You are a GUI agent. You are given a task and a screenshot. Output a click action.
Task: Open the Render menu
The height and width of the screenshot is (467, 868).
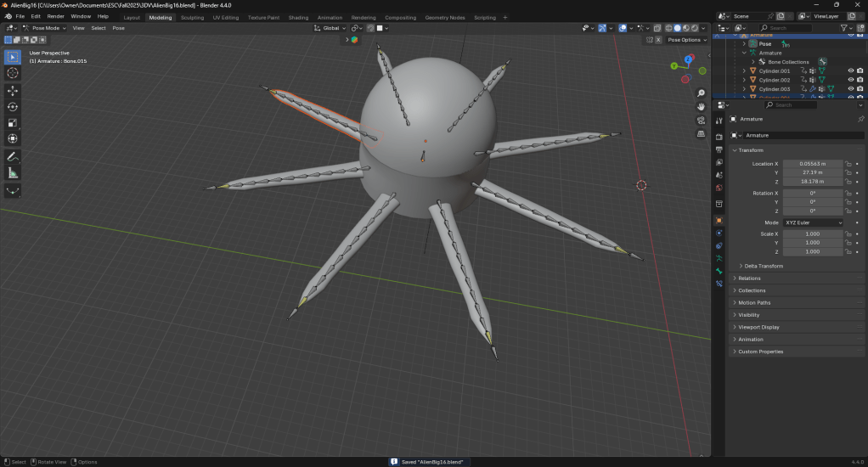(x=55, y=16)
